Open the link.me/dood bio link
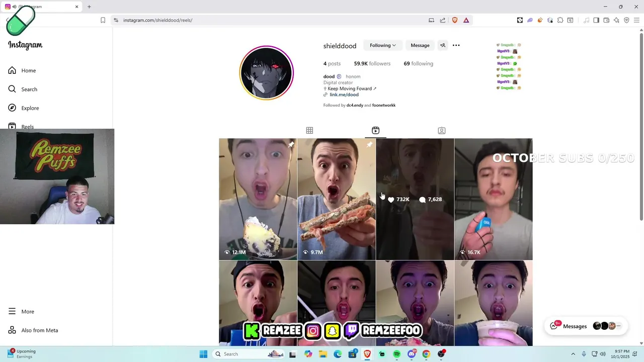This screenshot has width=644, height=362. click(x=344, y=95)
